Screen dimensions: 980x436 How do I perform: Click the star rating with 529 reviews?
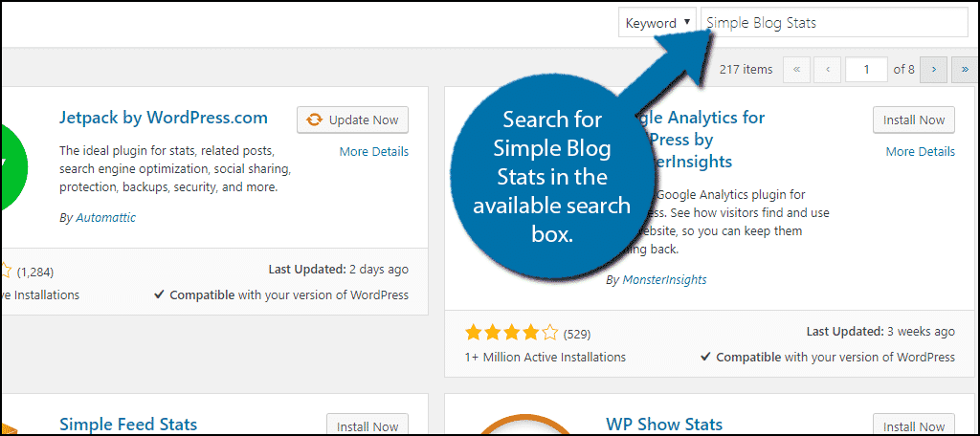pyautogui.click(x=511, y=333)
